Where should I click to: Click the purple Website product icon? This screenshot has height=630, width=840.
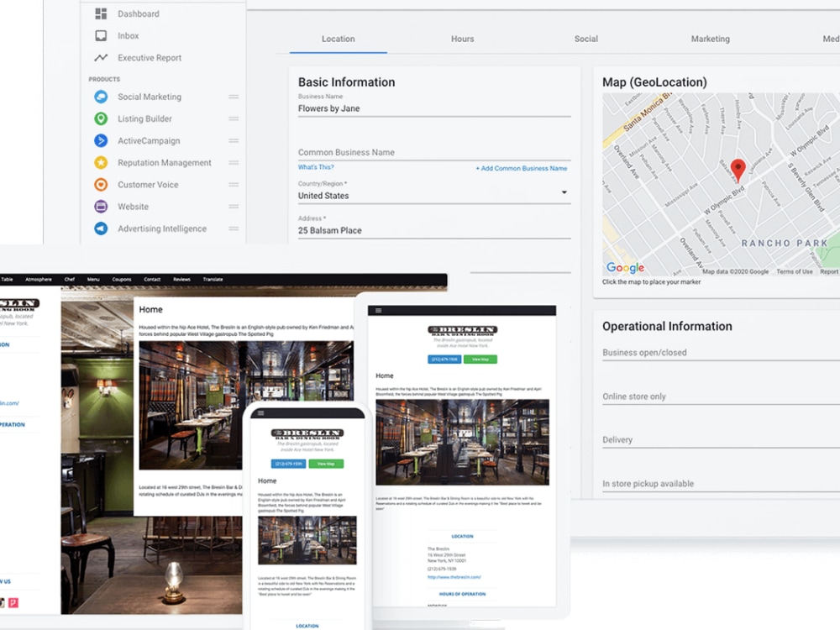[101, 207]
